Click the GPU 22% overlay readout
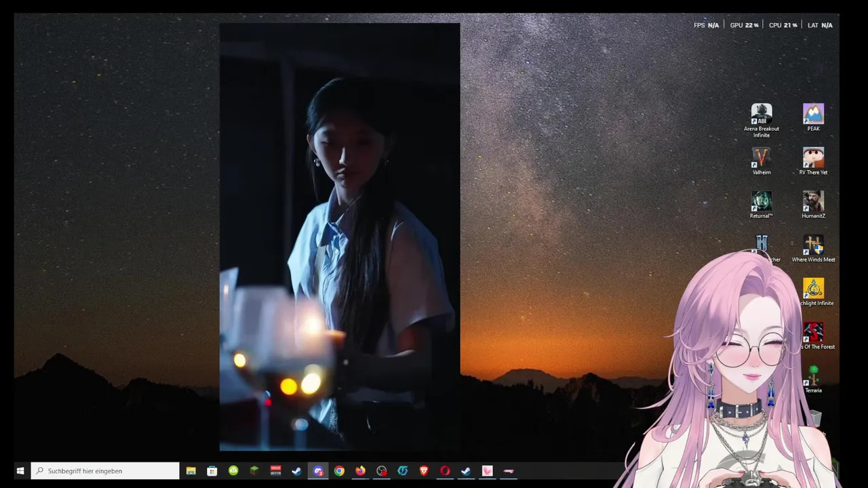This screenshot has width=868, height=488. [744, 25]
